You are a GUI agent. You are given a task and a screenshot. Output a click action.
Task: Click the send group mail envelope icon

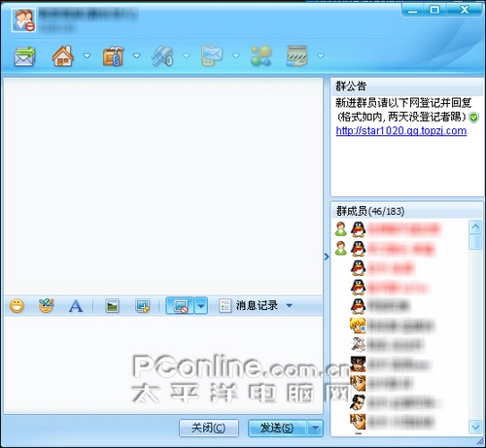(x=24, y=56)
